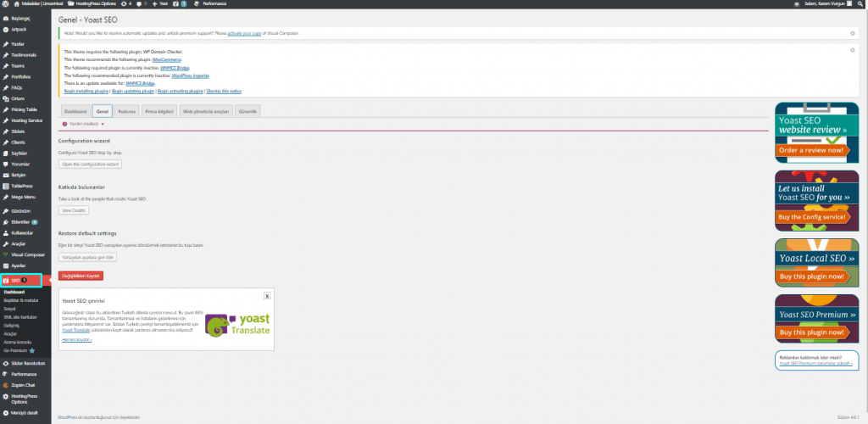Open Araçlar wrench icon above Visual Composer
868x424 pixels.
click(x=6, y=244)
